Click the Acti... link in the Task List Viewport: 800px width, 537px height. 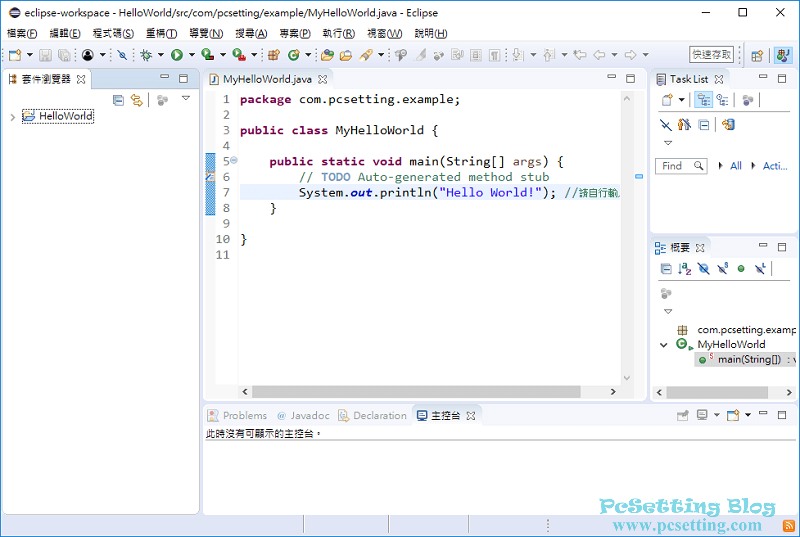[x=775, y=166]
